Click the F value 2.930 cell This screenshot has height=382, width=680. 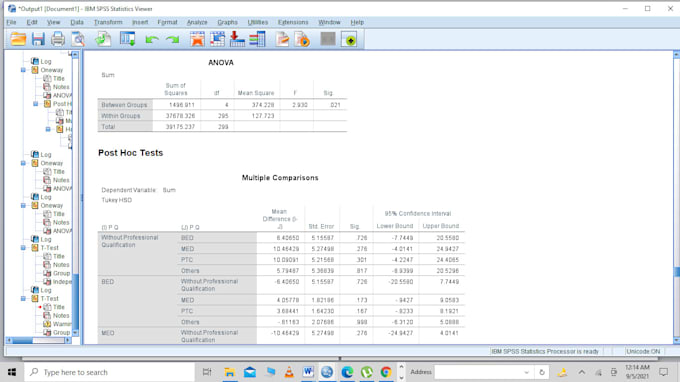(x=297, y=105)
